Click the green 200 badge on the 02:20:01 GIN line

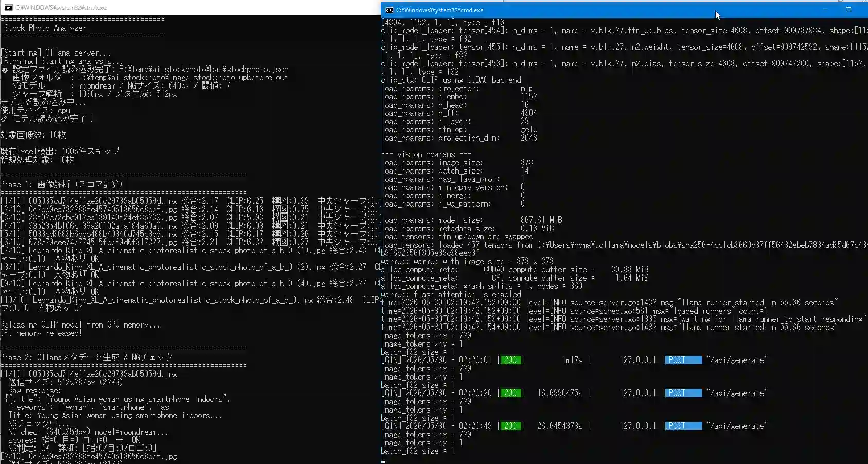pyautogui.click(x=510, y=360)
